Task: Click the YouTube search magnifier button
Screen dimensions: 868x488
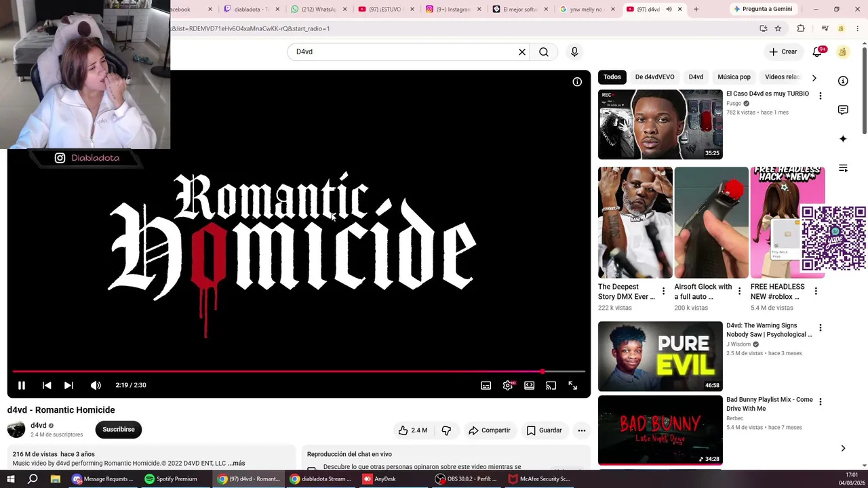Action: tap(544, 52)
